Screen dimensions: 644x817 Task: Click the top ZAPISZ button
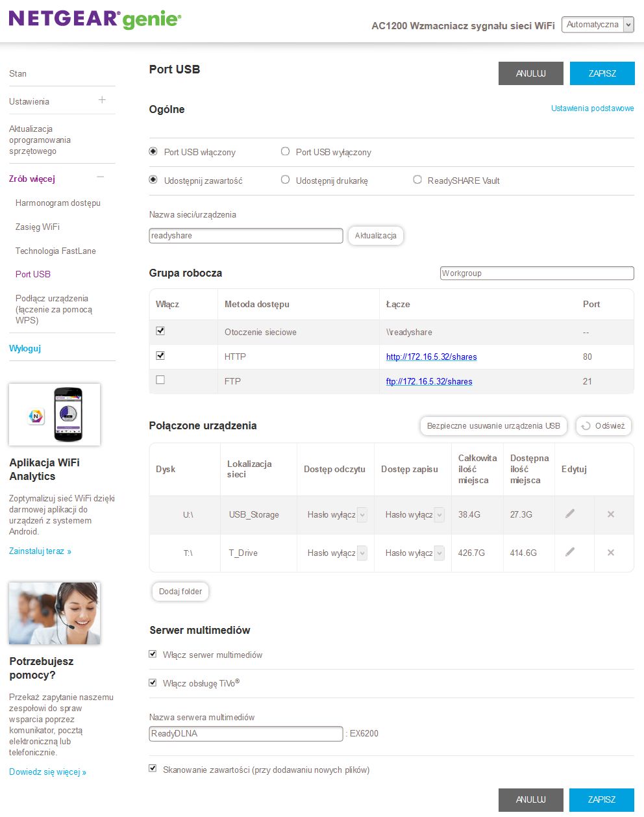(x=602, y=73)
